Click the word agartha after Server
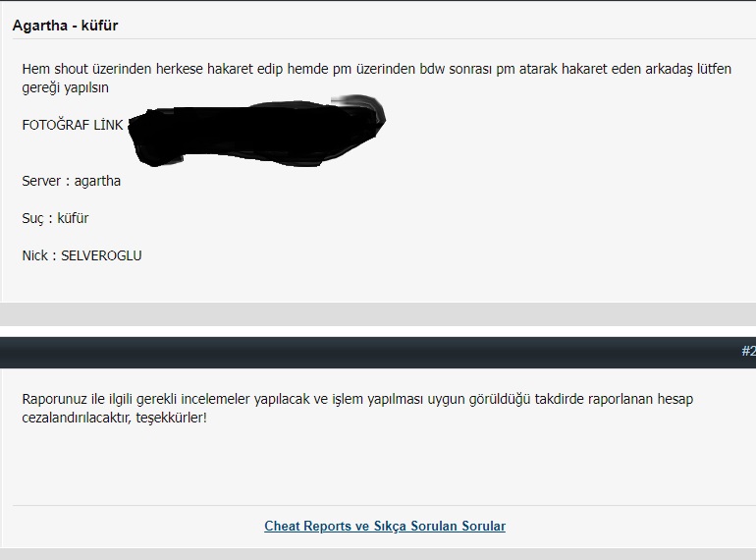Screen dimensions: 756x560 97,181
